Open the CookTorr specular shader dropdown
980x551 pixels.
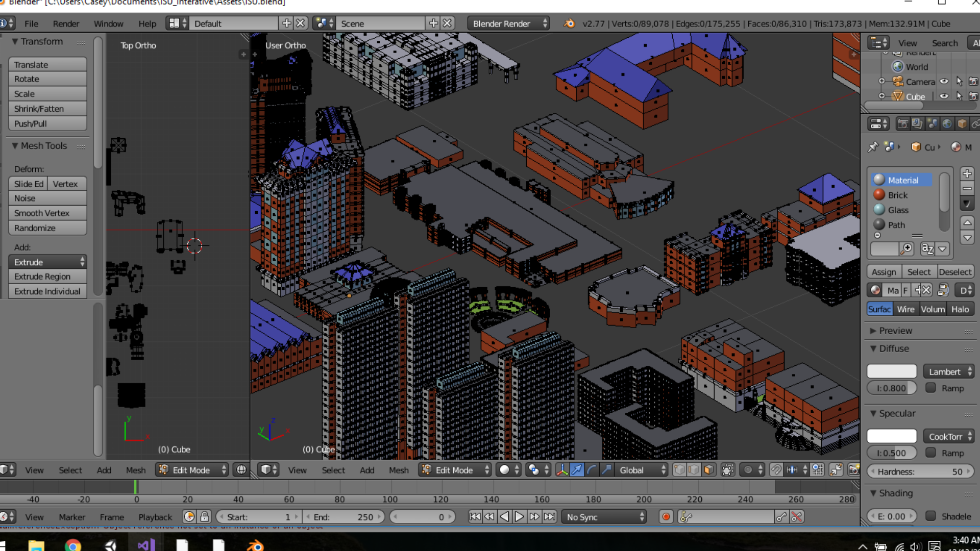949,436
